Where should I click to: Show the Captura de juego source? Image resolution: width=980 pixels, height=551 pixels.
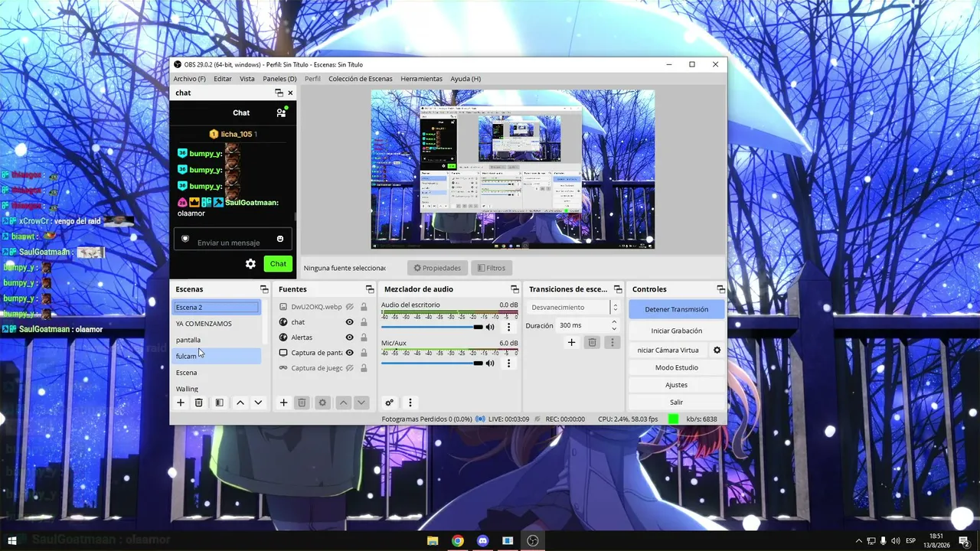point(349,368)
